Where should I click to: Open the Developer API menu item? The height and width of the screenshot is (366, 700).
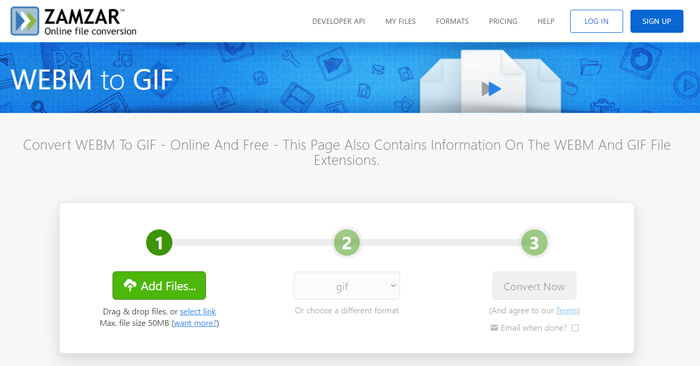(x=338, y=21)
